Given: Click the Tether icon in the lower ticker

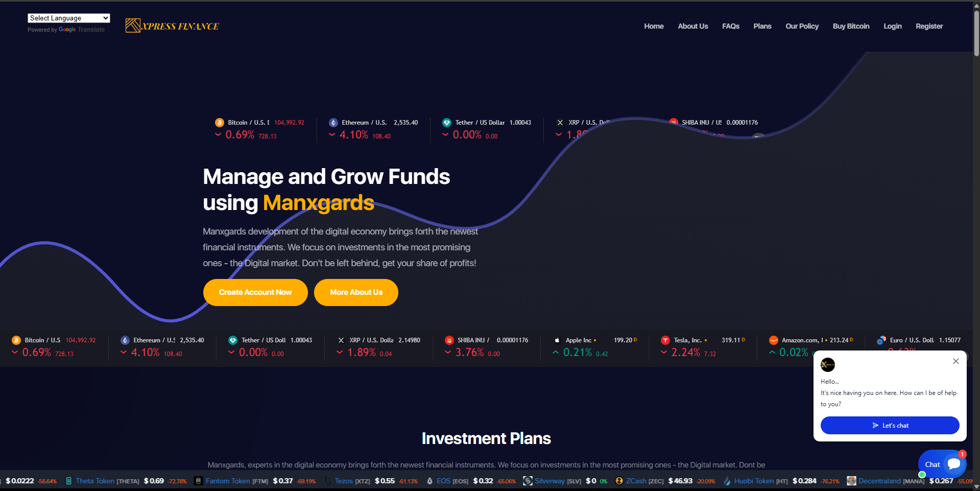Looking at the screenshot, I should click(233, 340).
